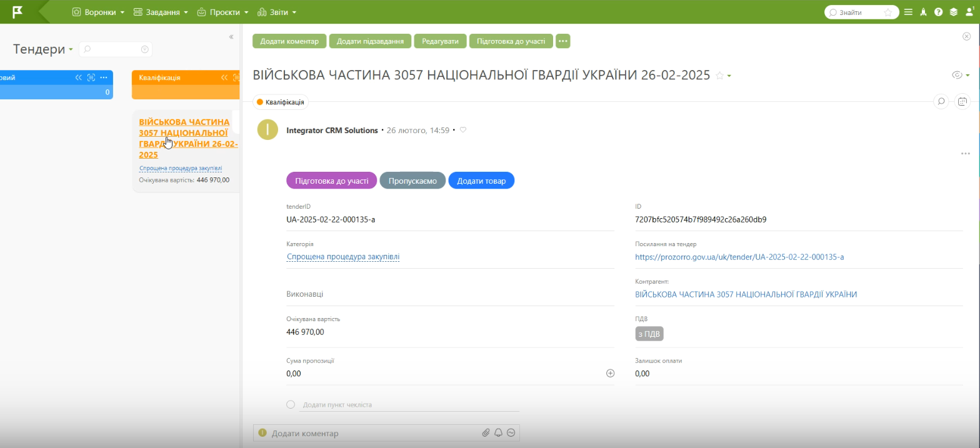Open the Категорія dropdown Спрощена процедура закупівлі

click(x=342, y=257)
